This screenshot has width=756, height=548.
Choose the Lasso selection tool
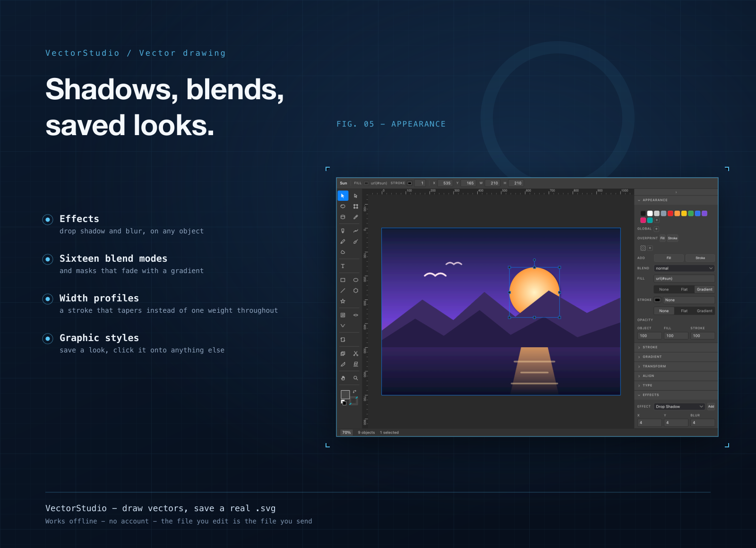pos(343,206)
